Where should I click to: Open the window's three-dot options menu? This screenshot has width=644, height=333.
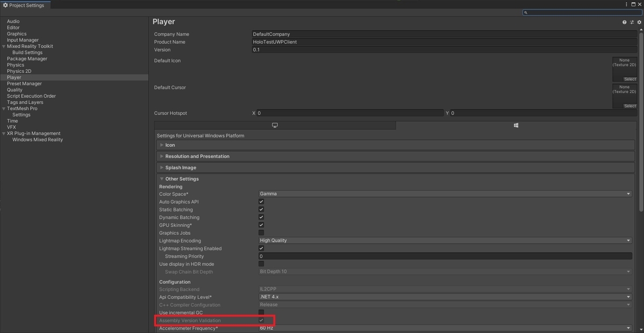(x=626, y=4)
